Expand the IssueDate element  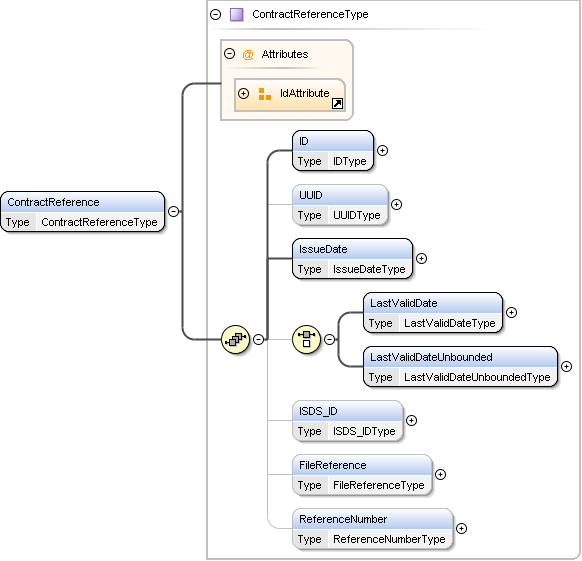[x=421, y=258]
